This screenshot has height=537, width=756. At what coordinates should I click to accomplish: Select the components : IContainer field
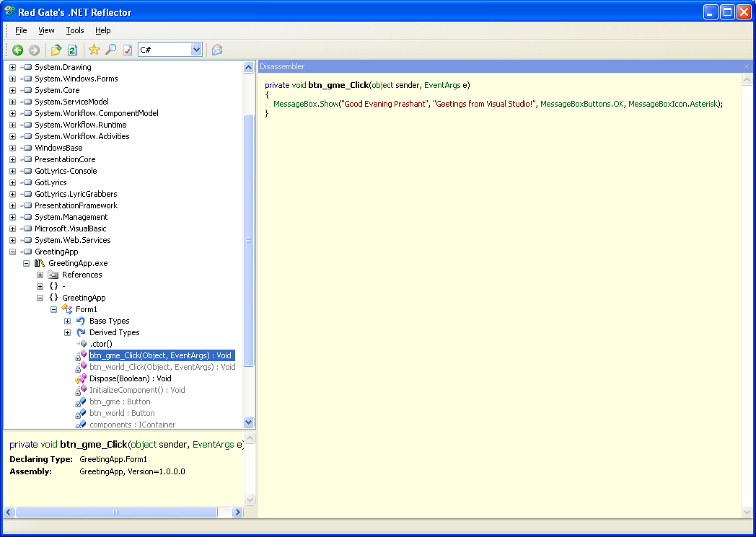133,425
